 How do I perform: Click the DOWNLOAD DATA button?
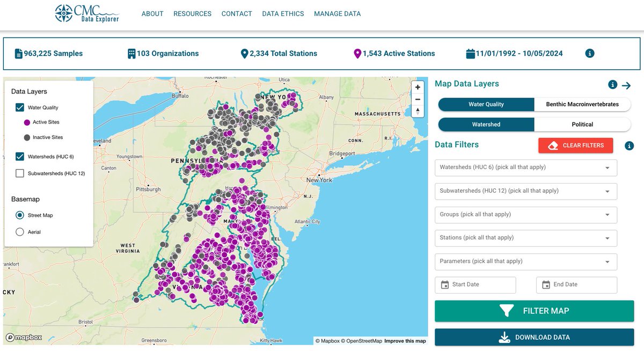tap(534, 337)
